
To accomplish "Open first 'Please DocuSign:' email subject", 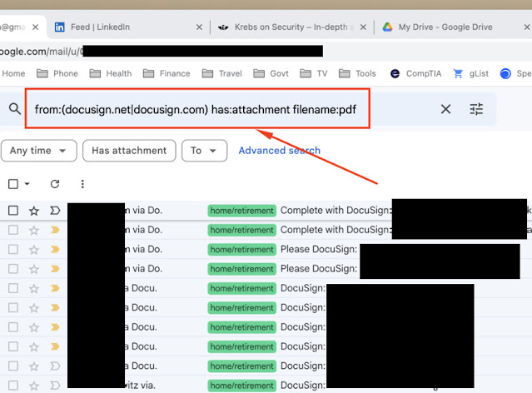I will click(319, 250).
